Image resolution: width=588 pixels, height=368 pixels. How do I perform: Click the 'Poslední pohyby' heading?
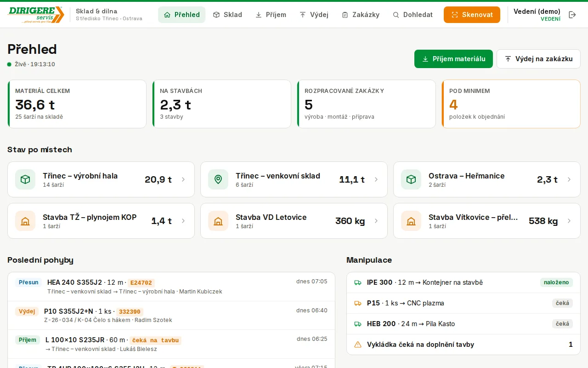(40, 260)
